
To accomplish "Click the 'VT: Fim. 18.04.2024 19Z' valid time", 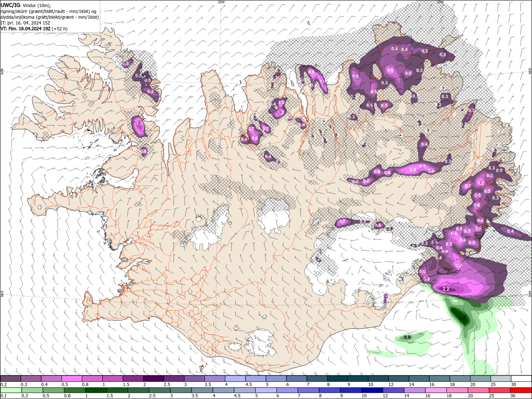I will (26, 29).
